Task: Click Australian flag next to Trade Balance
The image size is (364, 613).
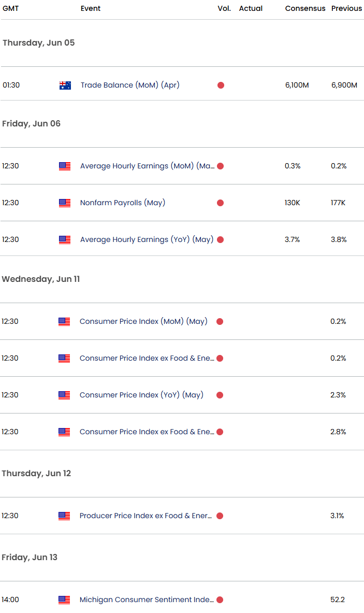Action: coord(65,85)
